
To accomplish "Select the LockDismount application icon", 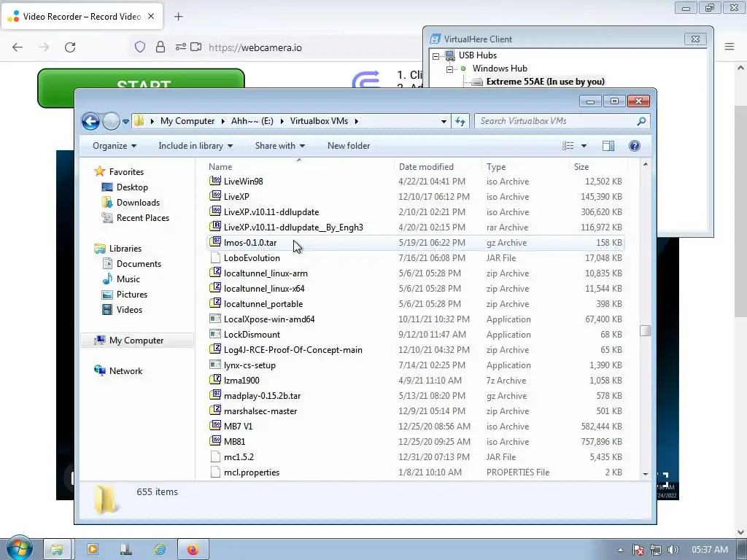I will tap(215, 334).
